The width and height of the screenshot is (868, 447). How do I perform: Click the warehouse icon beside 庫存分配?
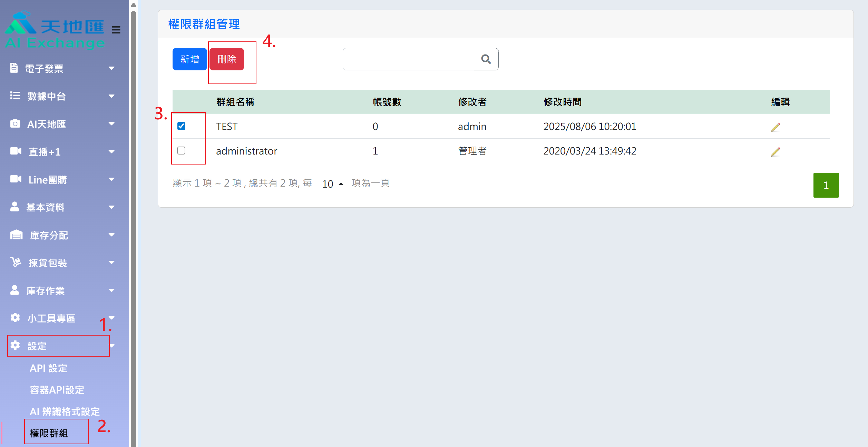click(16, 235)
